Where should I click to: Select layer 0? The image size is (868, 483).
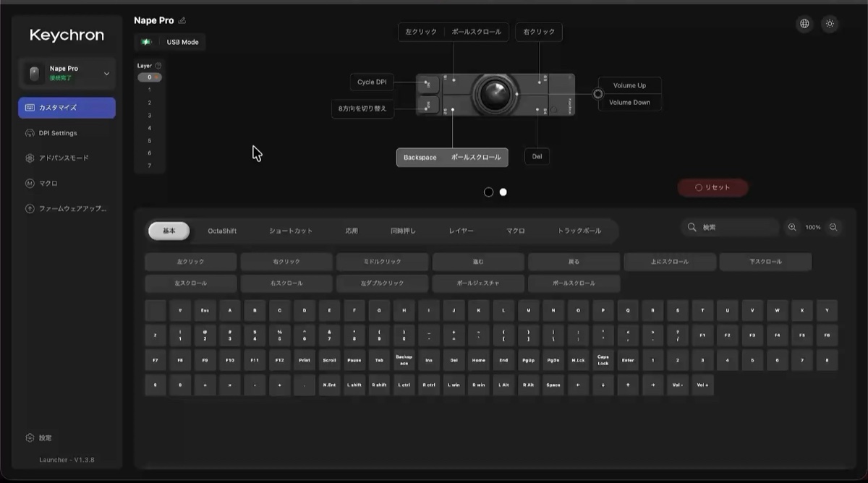[x=150, y=77]
